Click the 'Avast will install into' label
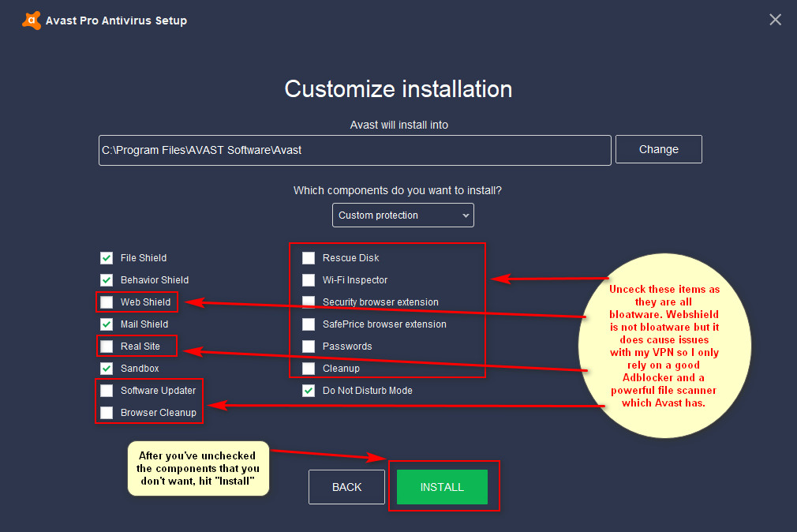The height and width of the screenshot is (532, 797). 399,126
